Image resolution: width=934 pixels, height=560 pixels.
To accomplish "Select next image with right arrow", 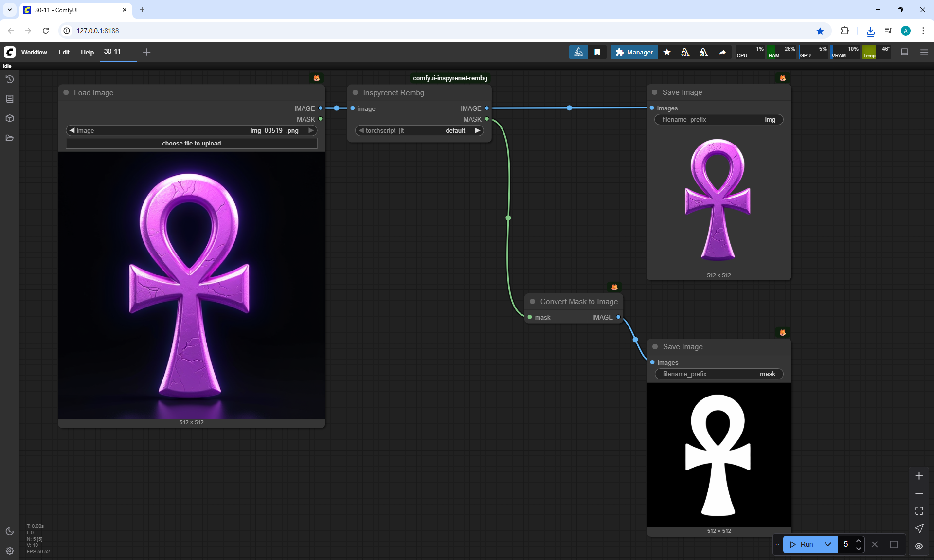I will pyautogui.click(x=311, y=130).
